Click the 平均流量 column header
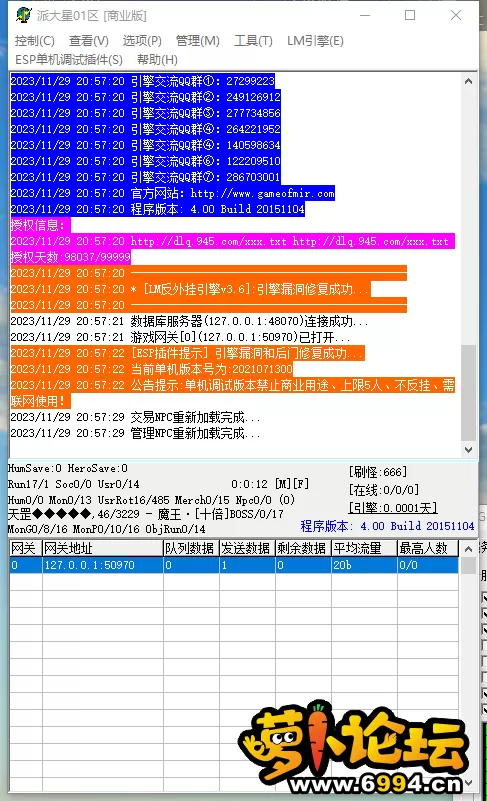Image resolution: width=487 pixels, height=801 pixels. coord(364,549)
